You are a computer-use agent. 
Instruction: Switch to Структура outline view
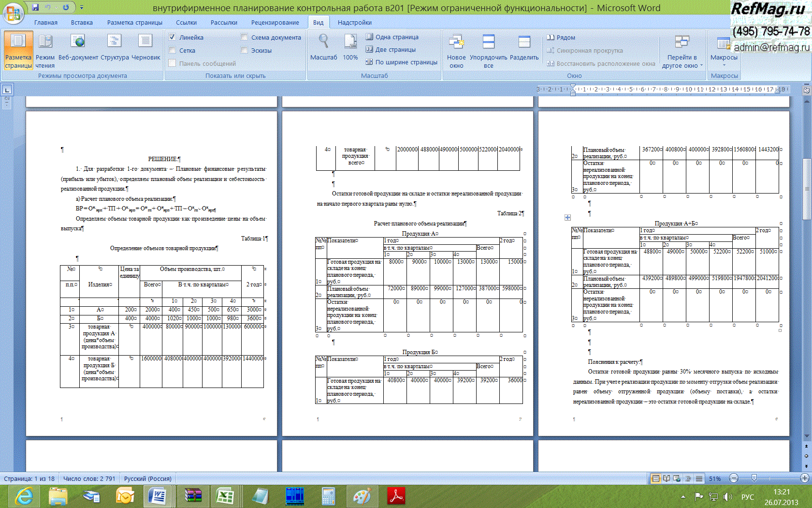click(115, 47)
